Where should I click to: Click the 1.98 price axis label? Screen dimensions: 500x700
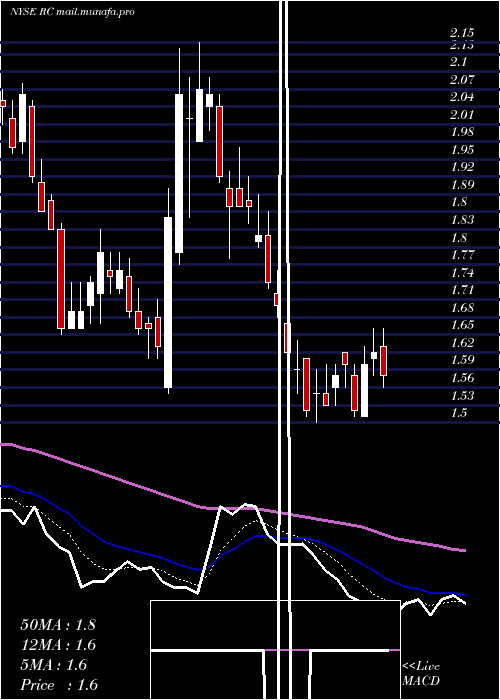pyautogui.click(x=462, y=132)
